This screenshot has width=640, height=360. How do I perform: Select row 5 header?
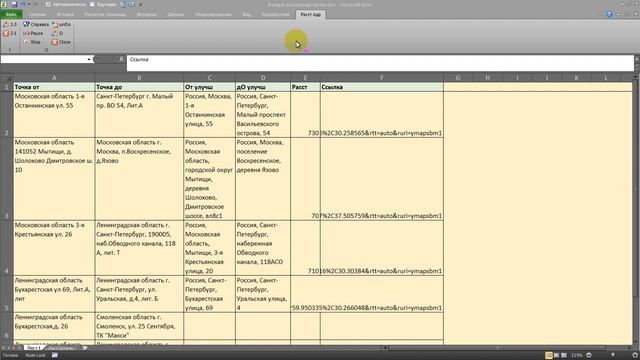pos(7,294)
